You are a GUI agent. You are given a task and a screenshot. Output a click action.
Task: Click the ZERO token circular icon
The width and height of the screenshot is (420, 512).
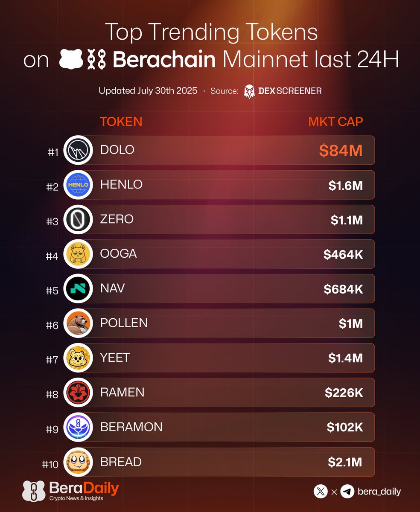point(78,219)
